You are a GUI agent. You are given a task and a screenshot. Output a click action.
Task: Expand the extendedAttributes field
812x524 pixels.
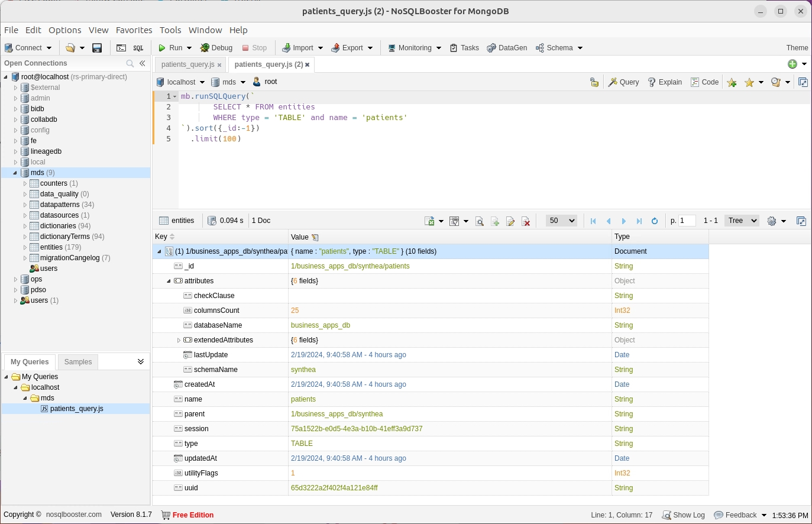pyautogui.click(x=179, y=340)
